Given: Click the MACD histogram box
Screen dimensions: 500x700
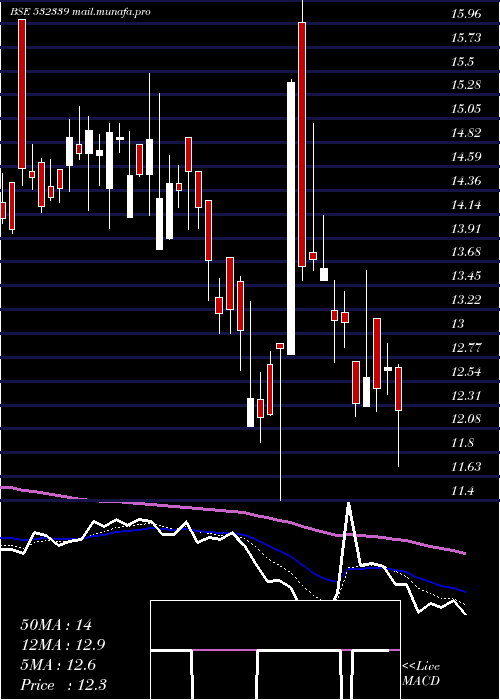Looking at the screenshot, I should point(275,650).
